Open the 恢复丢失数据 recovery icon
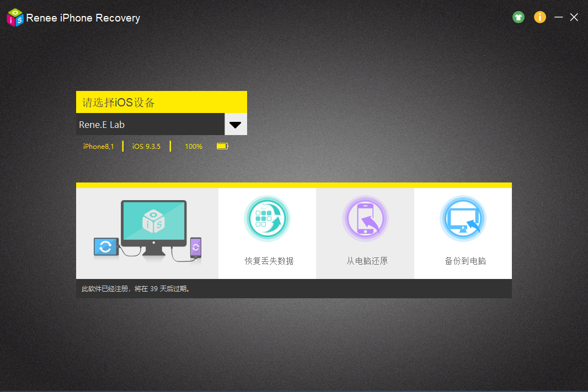The width and height of the screenshot is (588, 392). (267, 219)
